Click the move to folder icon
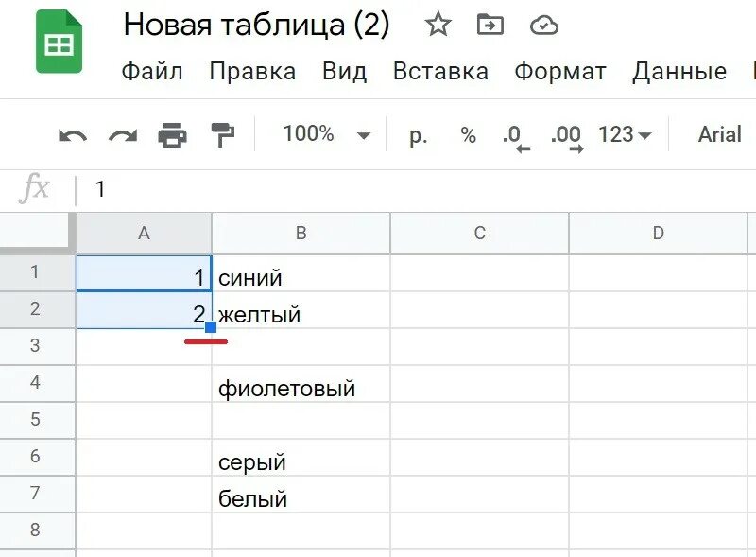 [490, 26]
